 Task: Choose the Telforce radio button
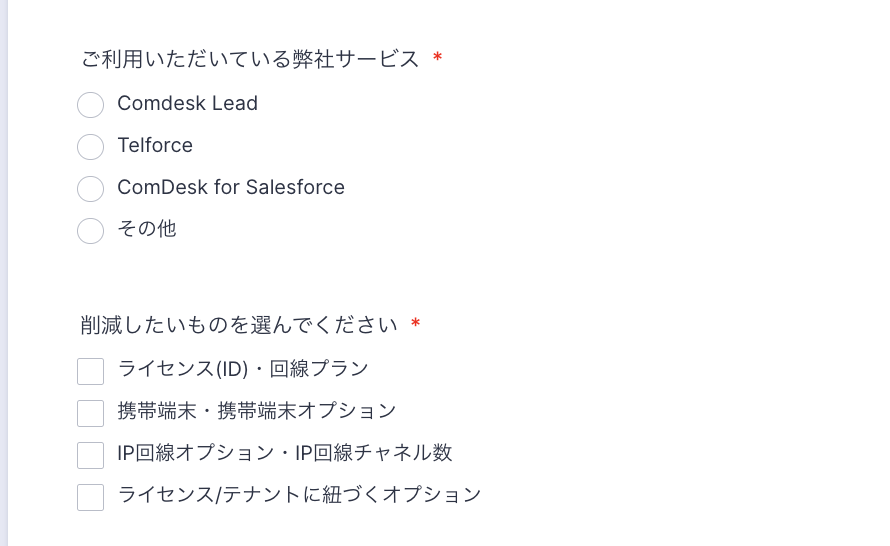coord(90,147)
